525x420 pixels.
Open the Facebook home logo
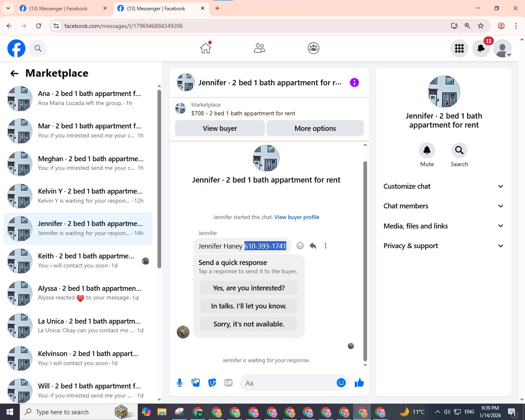[x=16, y=48]
